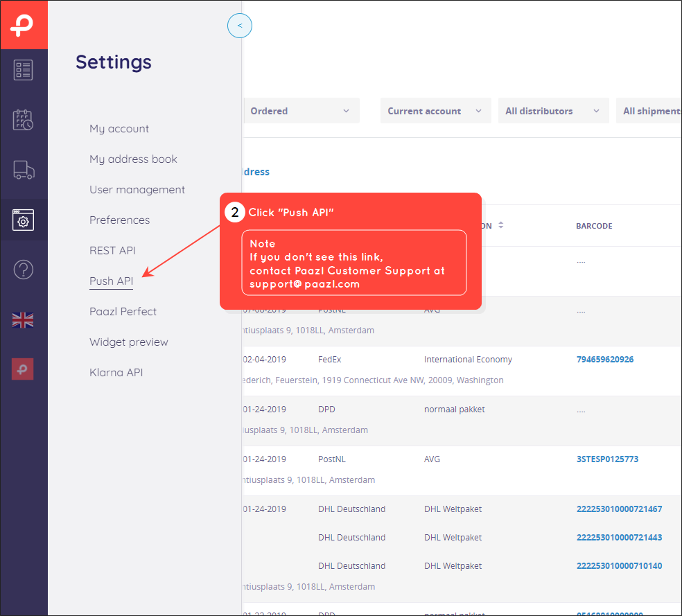The width and height of the screenshot is (682, 616).
Task: Open My address book
Action: click(x=133, y=159)
